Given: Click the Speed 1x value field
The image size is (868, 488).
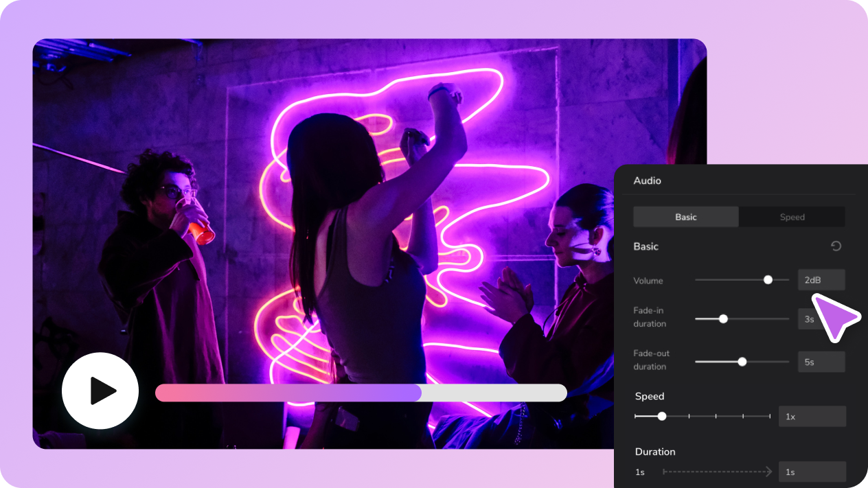Looking at the screenshot, I should click(812, 417).
